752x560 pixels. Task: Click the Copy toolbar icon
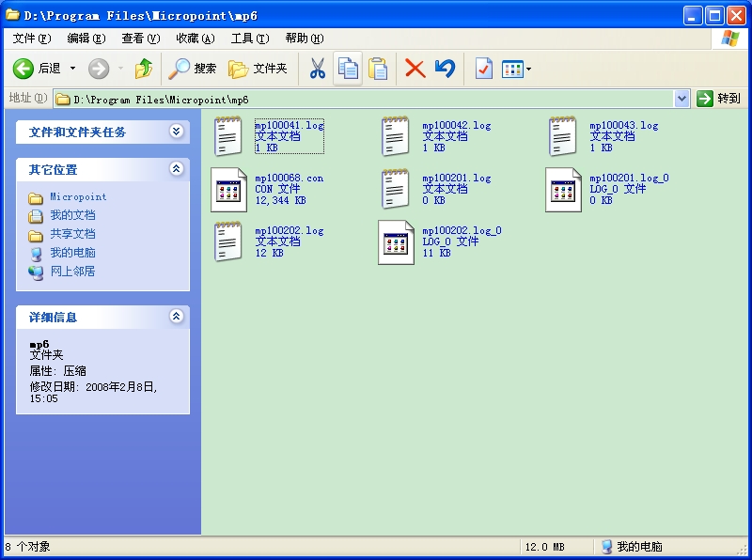click(348, 68)
